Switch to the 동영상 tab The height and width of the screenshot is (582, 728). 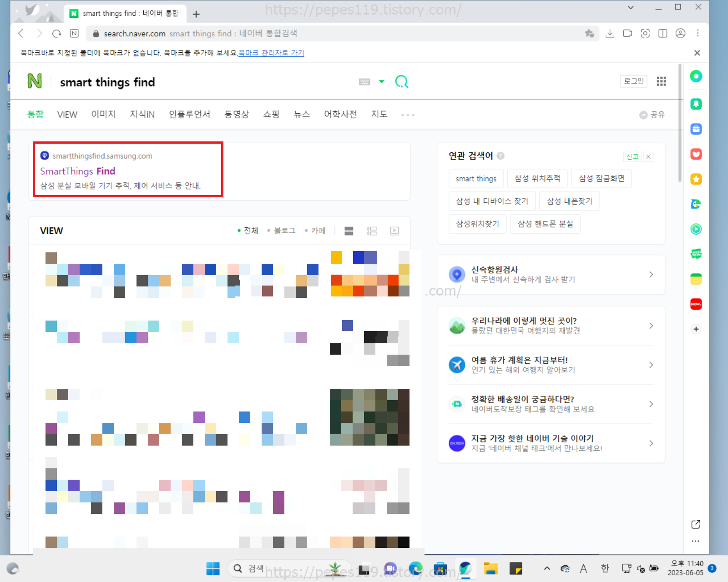coord(237,114)
